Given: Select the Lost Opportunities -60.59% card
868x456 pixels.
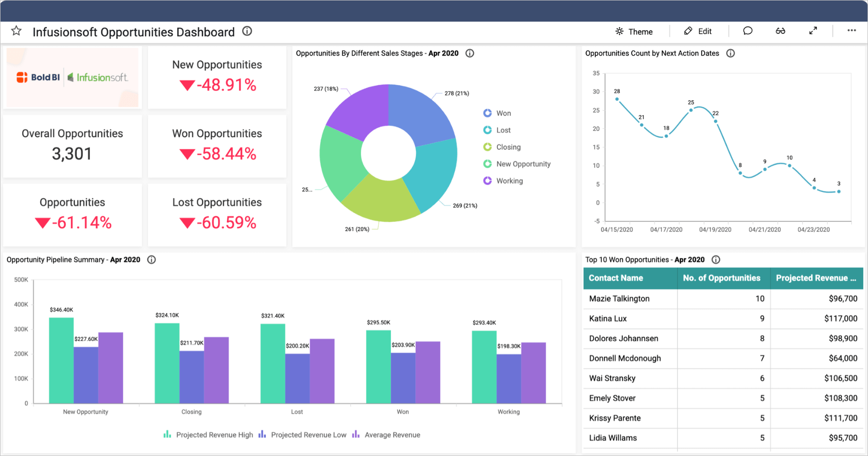Looking at the screenshot, I should (x=217, y=215).
